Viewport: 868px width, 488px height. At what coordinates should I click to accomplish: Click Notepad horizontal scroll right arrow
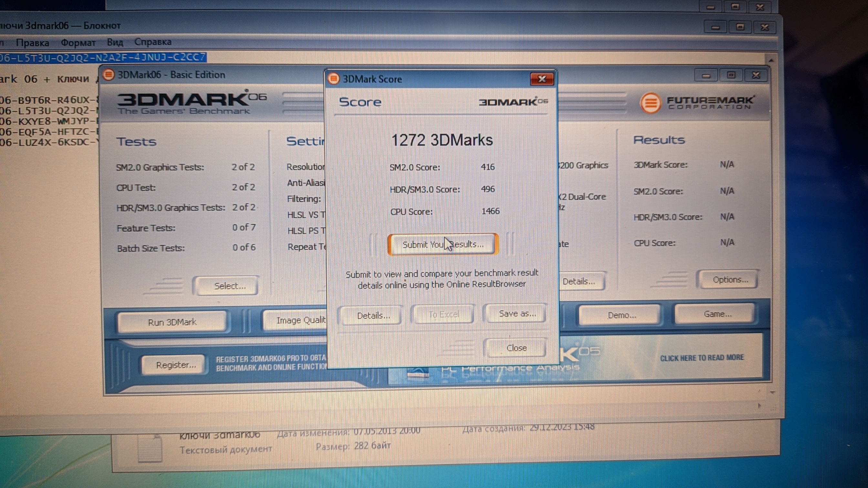point(759,406)
